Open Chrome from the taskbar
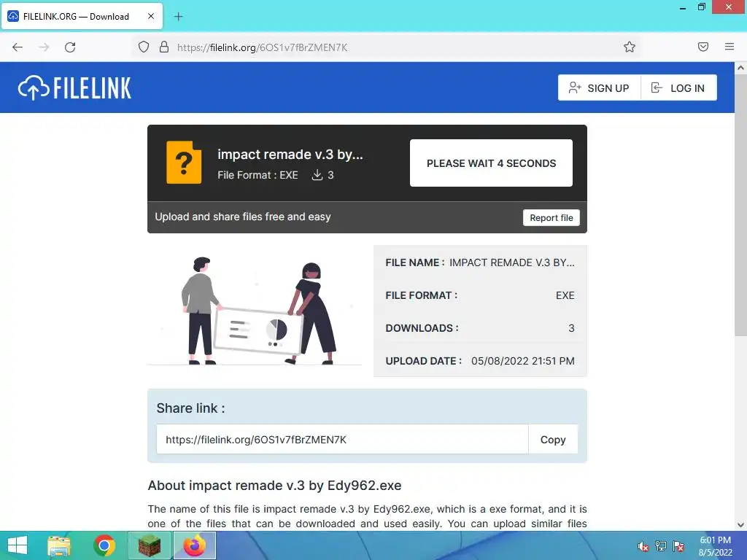Screen dimensions: 747x560 (x=104, y=545)
